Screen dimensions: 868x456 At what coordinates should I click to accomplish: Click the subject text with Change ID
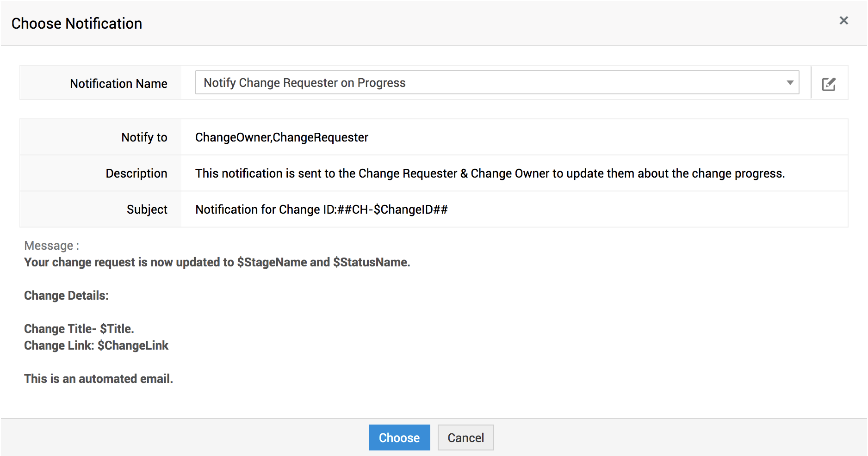click(x=321, y=210)
